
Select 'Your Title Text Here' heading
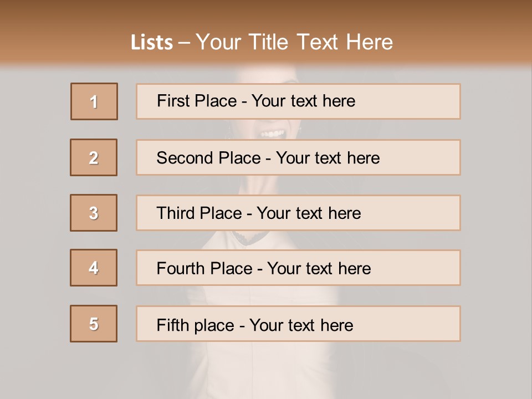[x=294, y=42]
